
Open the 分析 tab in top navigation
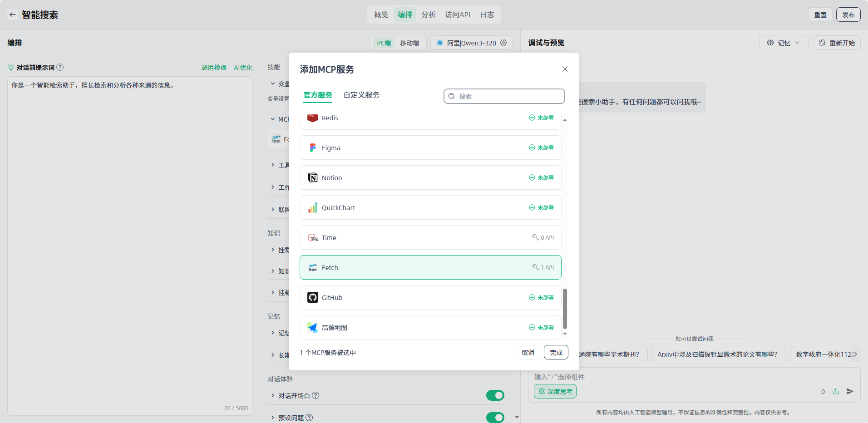pyautogui.click(x=428, y=15)
